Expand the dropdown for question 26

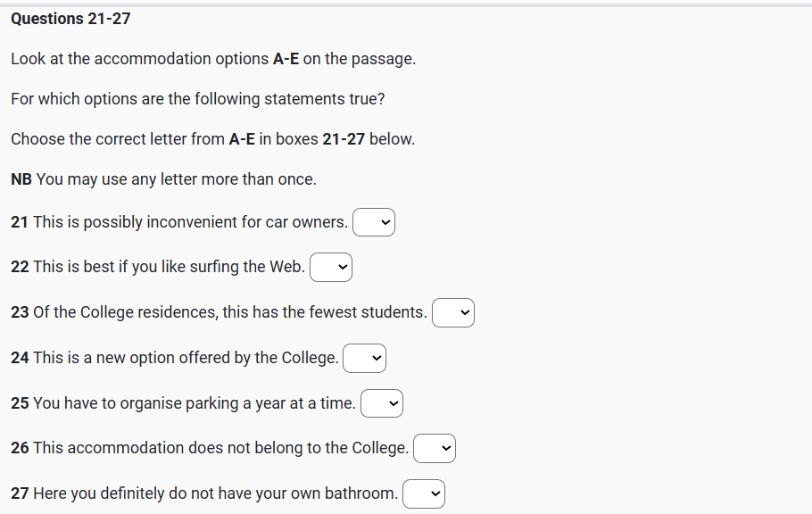point(435,448)
